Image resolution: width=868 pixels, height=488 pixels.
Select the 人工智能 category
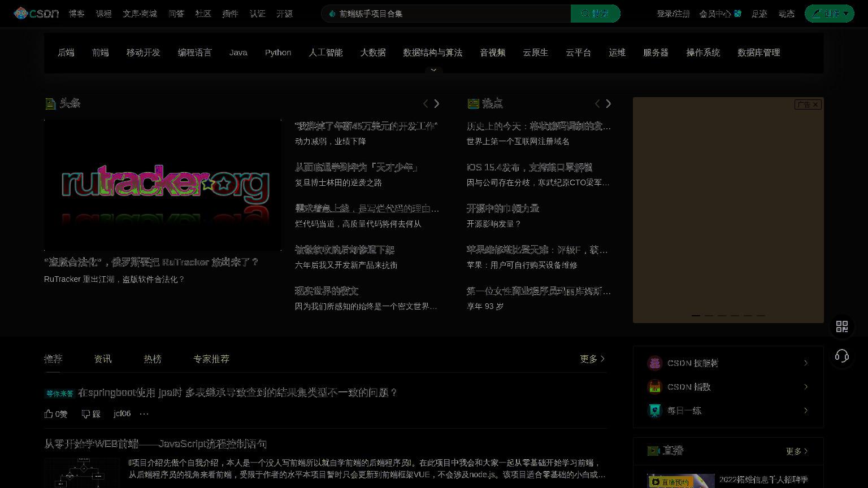coord(326,53)
